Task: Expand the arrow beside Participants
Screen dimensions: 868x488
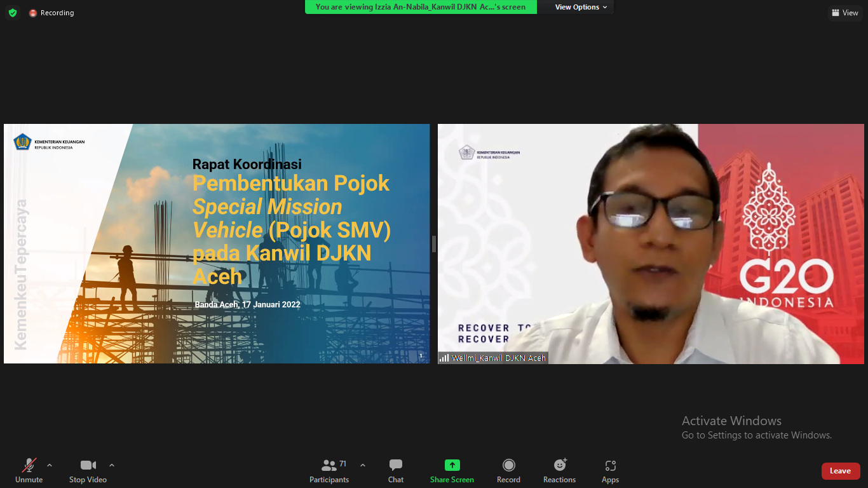Action: (363, 465)
